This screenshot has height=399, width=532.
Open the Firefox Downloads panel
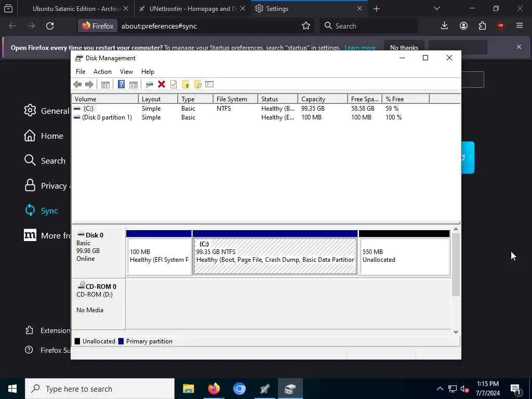[x=445, y=26]
